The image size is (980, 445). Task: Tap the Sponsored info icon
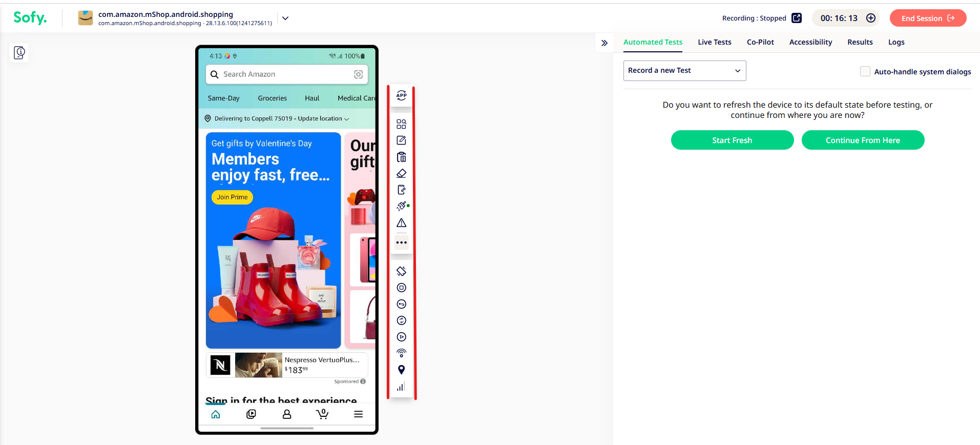click(363, 381)
